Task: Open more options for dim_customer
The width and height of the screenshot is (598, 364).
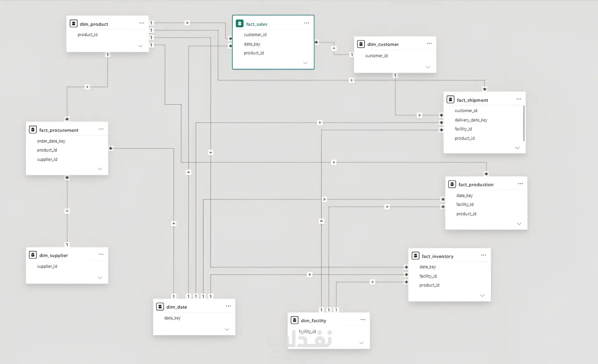Action: (429, 44)
